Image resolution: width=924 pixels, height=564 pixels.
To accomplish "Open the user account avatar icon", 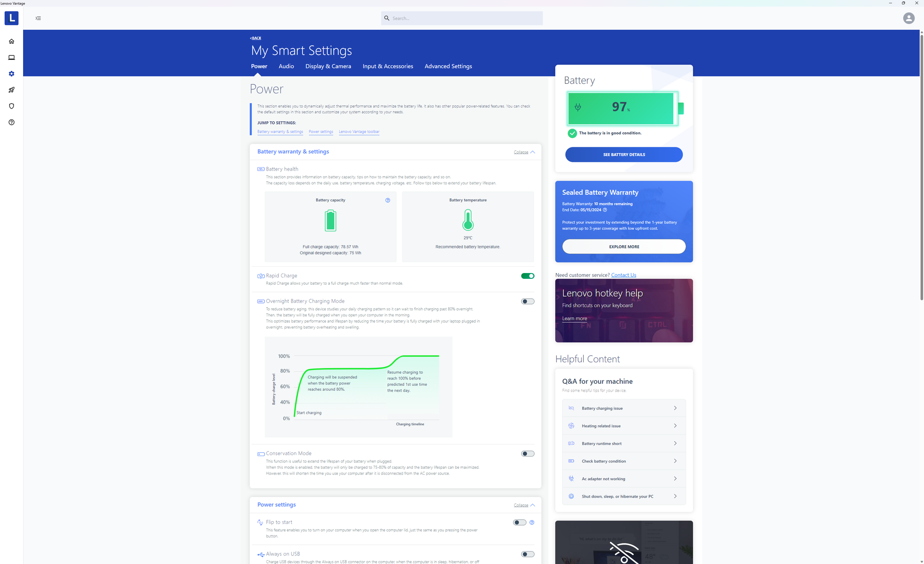I will point(909,18).
